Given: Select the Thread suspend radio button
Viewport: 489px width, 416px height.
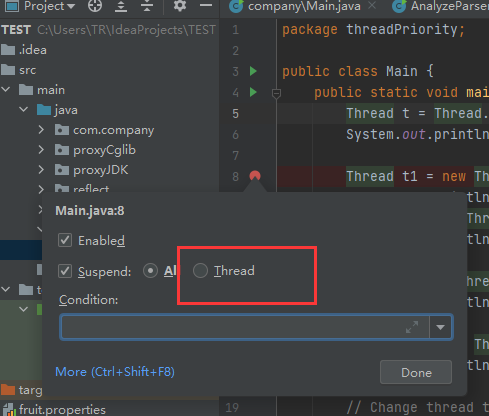Looking at the screenshot, I should 200,271.
